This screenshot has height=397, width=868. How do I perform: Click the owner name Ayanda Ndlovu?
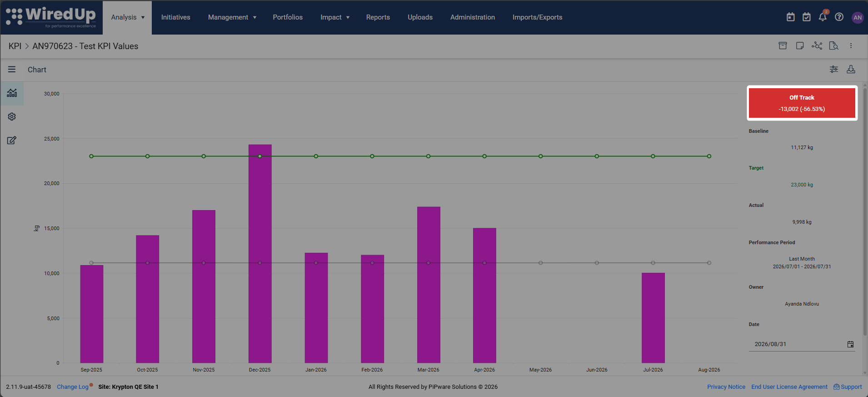pyautogui.click(x=802, y=304)
